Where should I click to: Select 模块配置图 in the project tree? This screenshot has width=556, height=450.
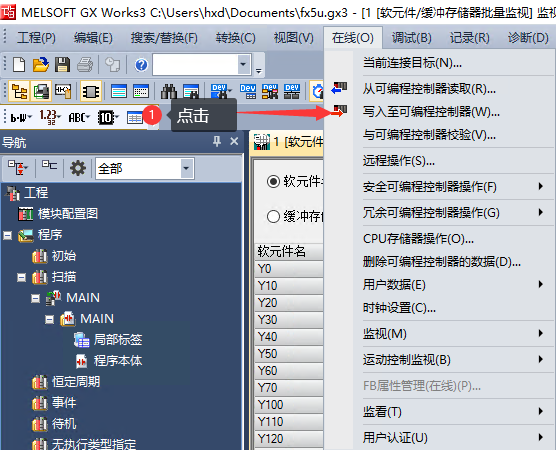tap(67, 214)
